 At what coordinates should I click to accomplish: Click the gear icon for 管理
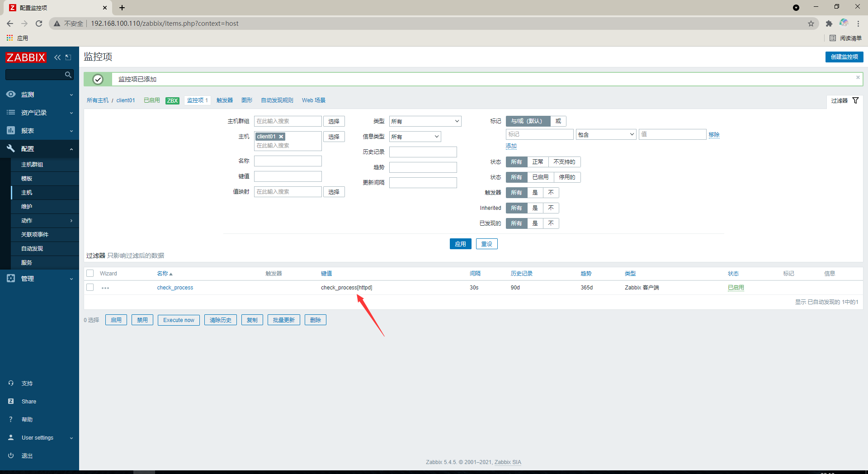[11, 278]
